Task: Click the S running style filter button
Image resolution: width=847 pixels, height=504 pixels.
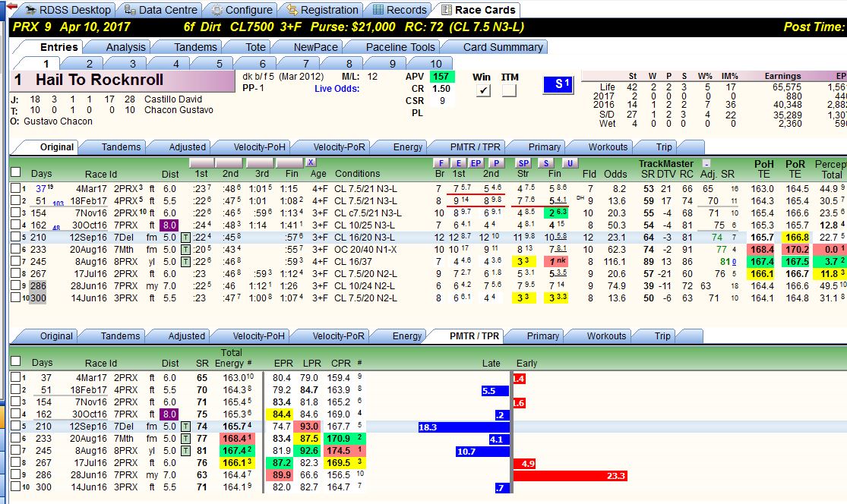Action: click(546, 163)
